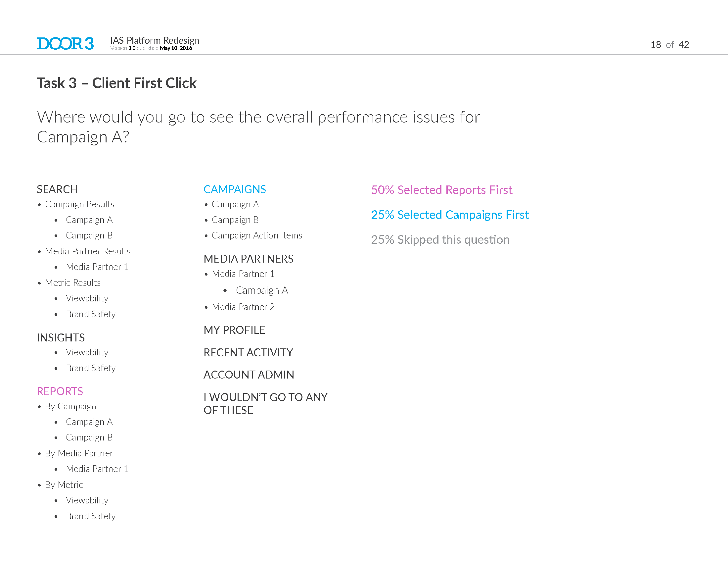The height and width of the screenshot is (563, 728).
Task: Click the IAS Platform Redesign title
Action: click(155, 40)
